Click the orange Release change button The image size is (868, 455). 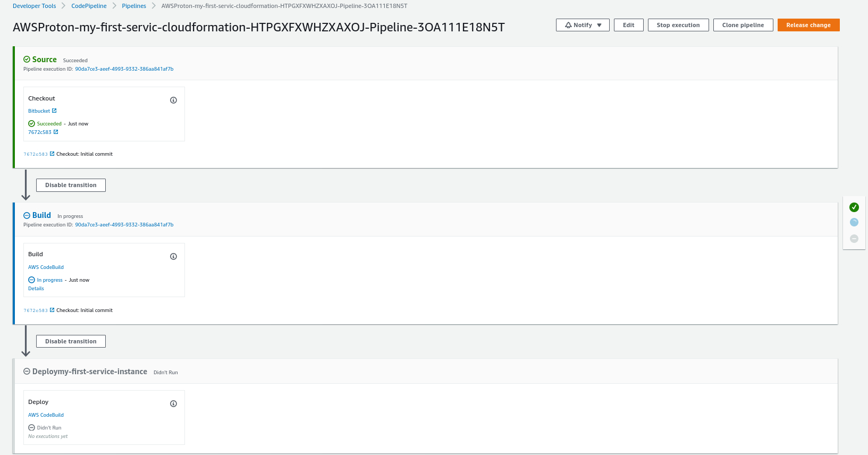coord(808,25)
